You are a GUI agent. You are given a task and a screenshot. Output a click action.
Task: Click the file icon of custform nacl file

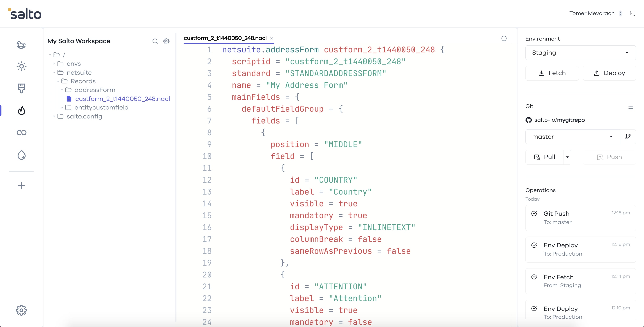(69, 99)
